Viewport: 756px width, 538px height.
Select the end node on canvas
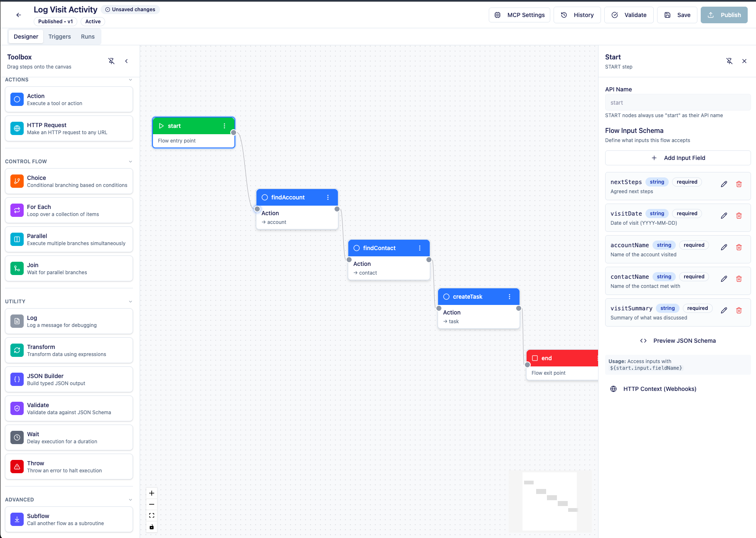562,365
